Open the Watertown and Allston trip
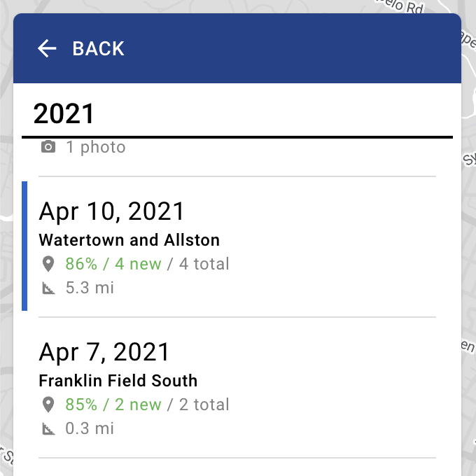Image resolution: width=476 pixels, height=476 pixels. pyautogui.click(x=129, y=240)
